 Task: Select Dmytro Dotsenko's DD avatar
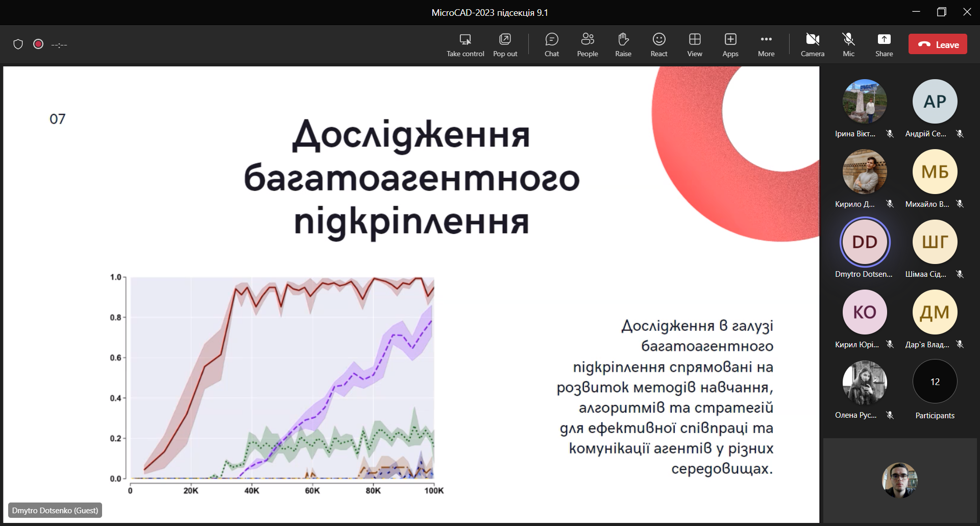(x=864, y=242)
